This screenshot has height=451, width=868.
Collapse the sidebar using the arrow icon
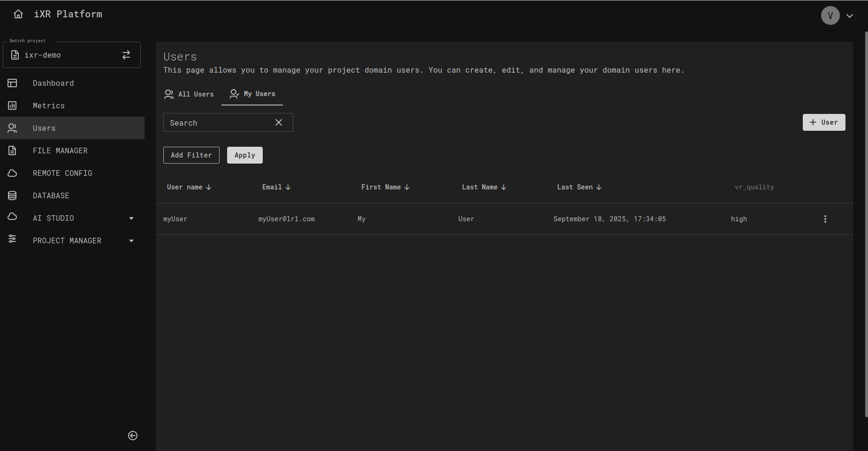pyautogui.click(x=133, y=436)
